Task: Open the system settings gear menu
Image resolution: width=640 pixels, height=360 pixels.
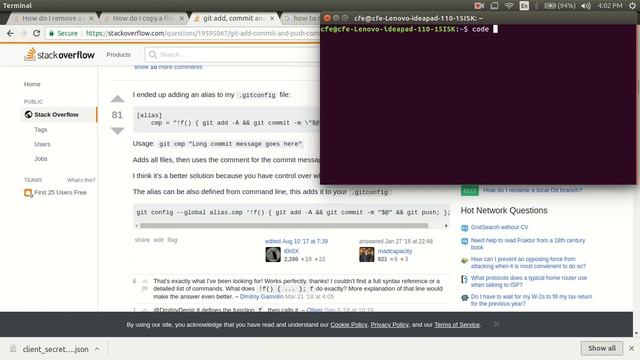Action: pyautogui.click(x=633, y=6)
